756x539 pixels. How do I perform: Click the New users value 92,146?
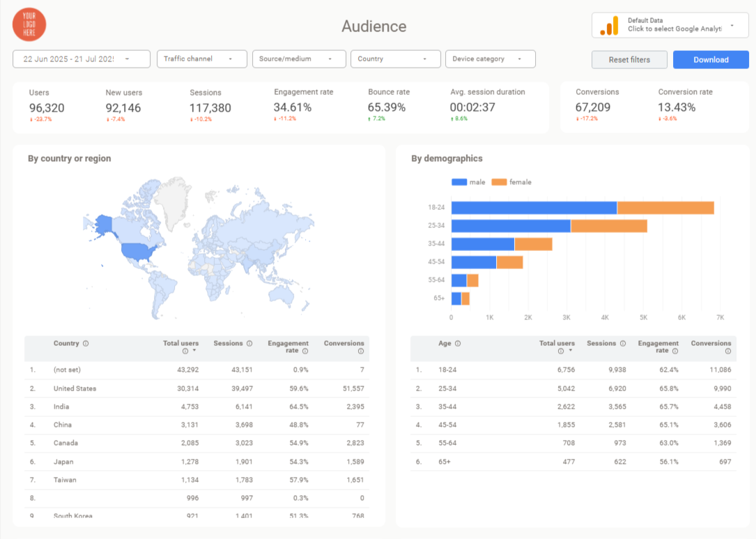coord(123,107)
